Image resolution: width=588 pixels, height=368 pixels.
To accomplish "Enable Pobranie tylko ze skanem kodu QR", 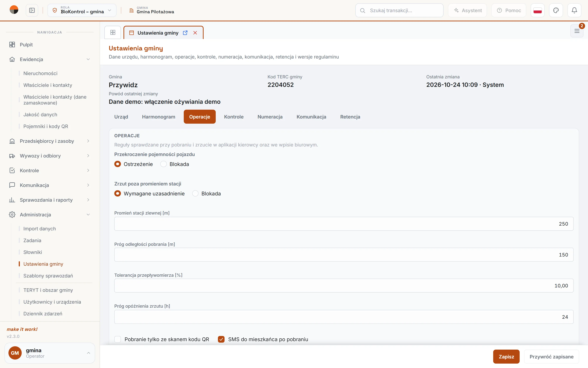I will pyautogui.click(x=118, y=339).
